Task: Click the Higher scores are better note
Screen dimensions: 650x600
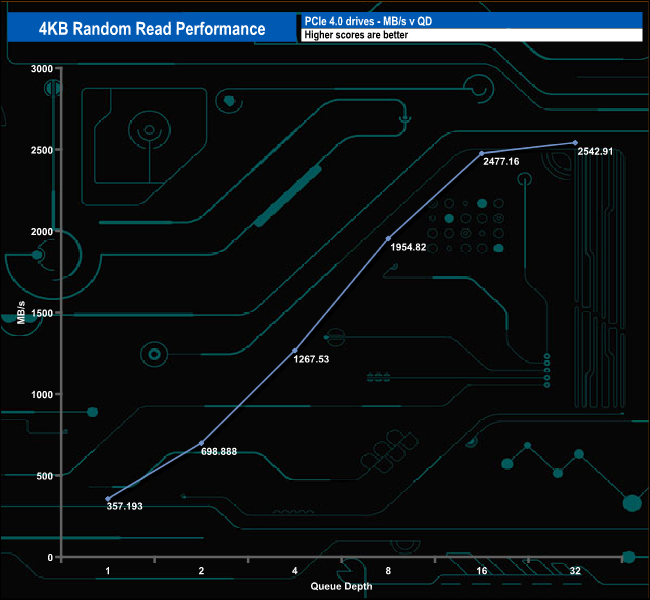Action: pos(470,35)
